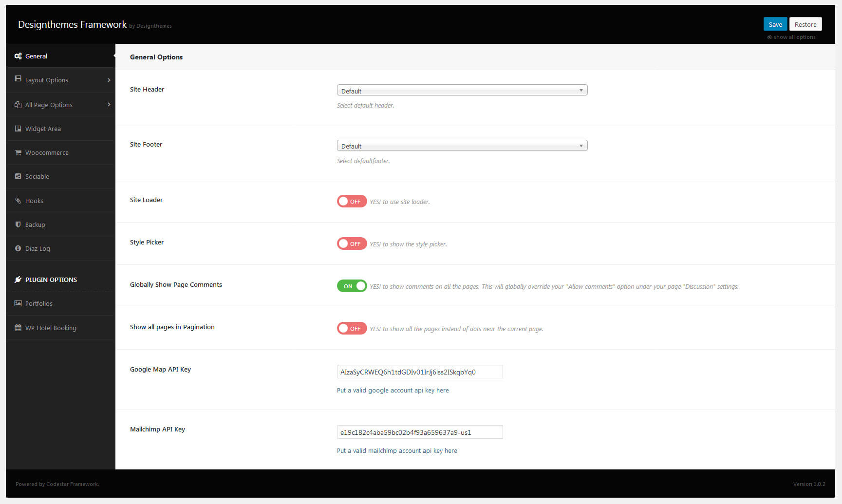842x504 pixels.
Task: Click the Widget Area column icon
Action: [18, 129]
